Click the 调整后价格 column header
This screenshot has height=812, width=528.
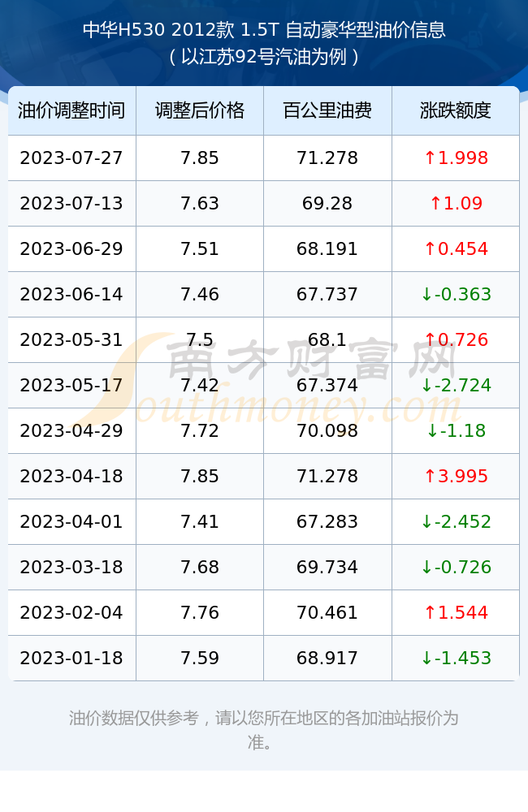[x=200, y=110]
